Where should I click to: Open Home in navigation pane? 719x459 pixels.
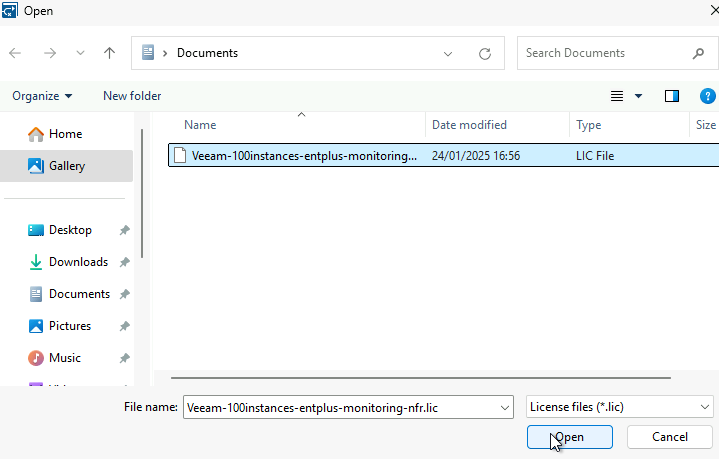point(66,134)
